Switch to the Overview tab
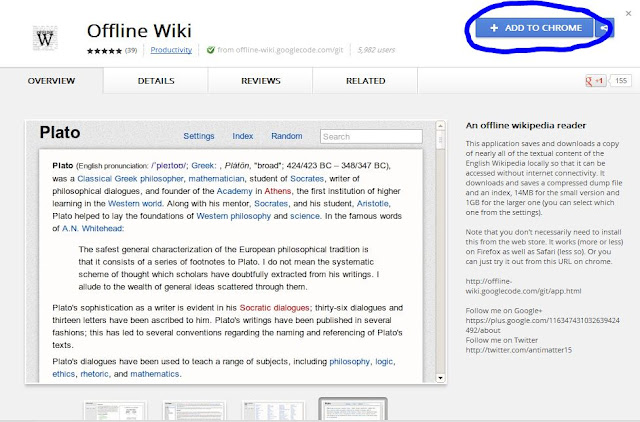This screenshot has width=640, height=422. pos(51,81)
